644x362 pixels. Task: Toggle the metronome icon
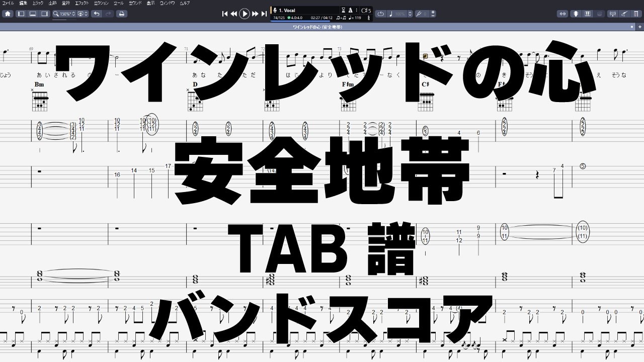[350, 10]
